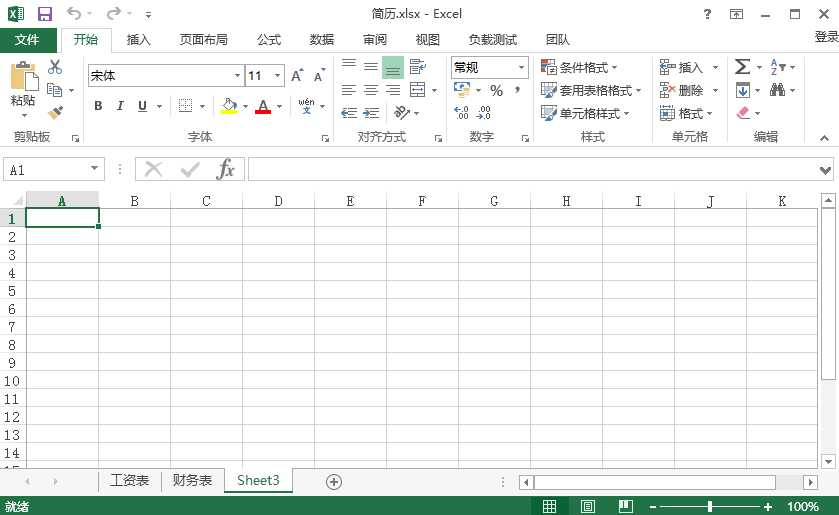Viewport: 839px width, 515px height.
Task: Align text to middle of cell
Action: [371, 66]
